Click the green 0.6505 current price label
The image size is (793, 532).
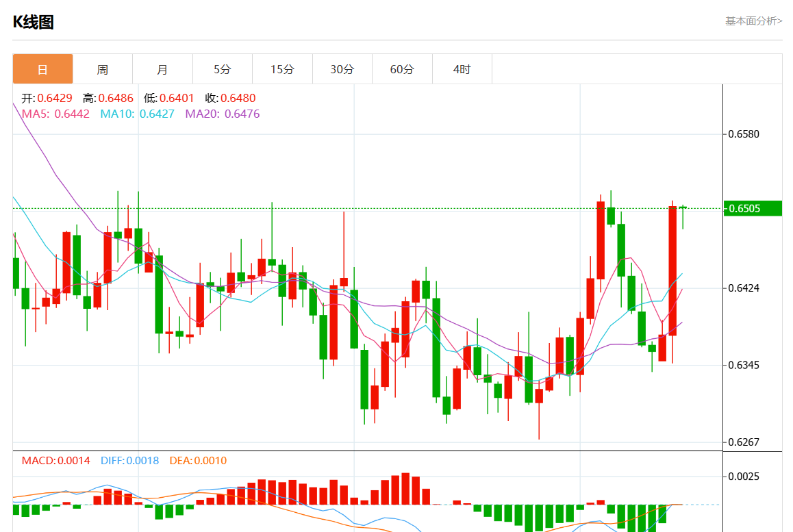click(x=753, y=208)
